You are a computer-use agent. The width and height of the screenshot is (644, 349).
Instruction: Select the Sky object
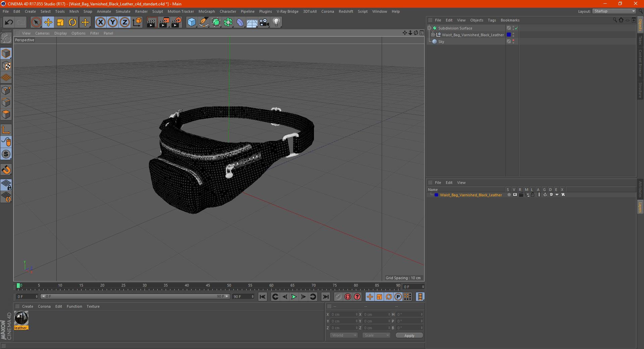click(x=441, y=42)
